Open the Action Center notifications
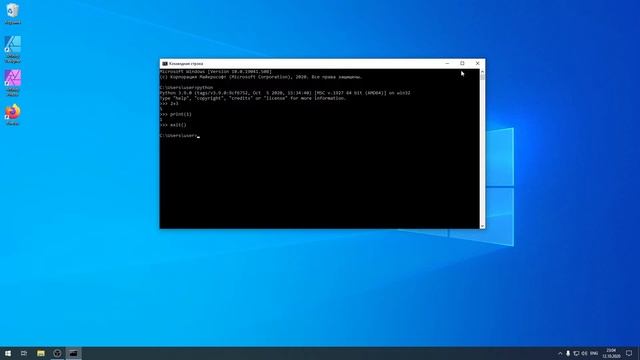 pyautogui.click(x=629, y=353)
